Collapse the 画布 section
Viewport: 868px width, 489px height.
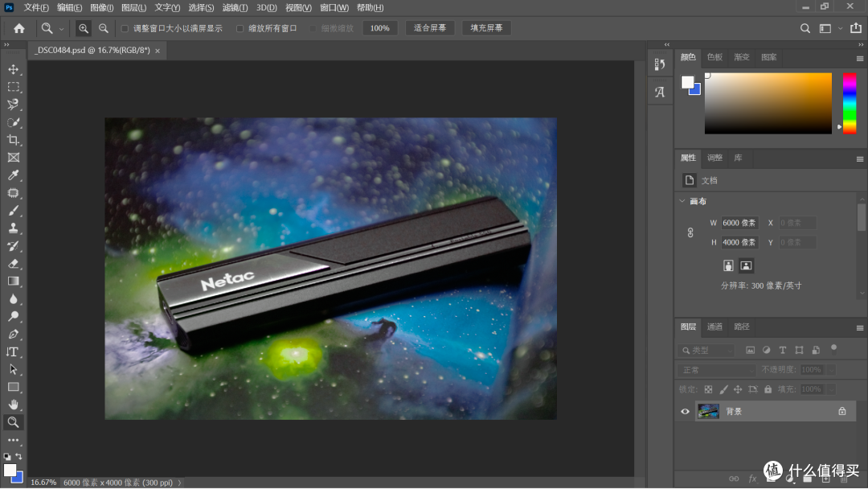tap(682, 201)
